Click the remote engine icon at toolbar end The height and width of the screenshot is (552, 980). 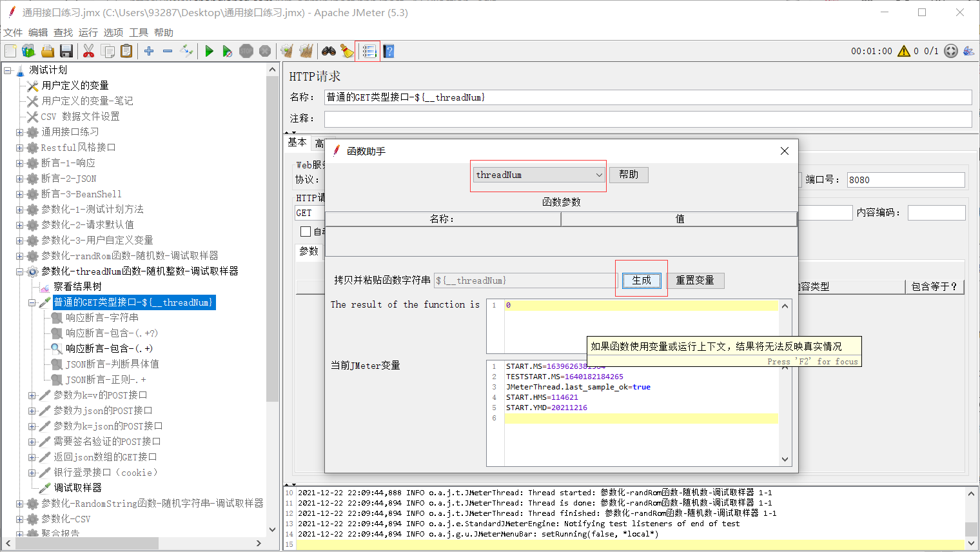coord(968,51)
